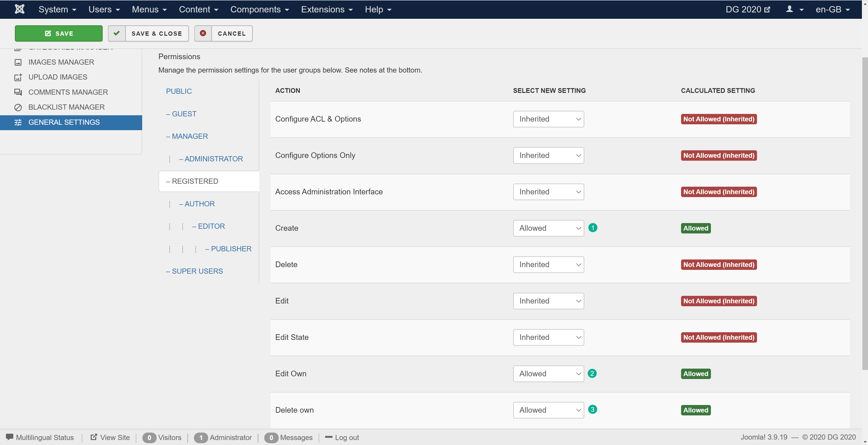Open the Edit permission dropdown
This screenshot has width=868, height=445.
point(548,301)
